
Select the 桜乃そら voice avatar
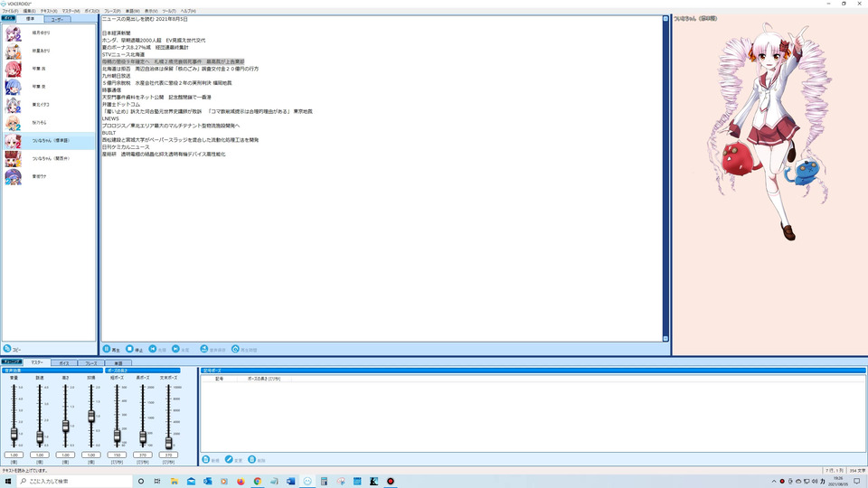pos(13,123)
